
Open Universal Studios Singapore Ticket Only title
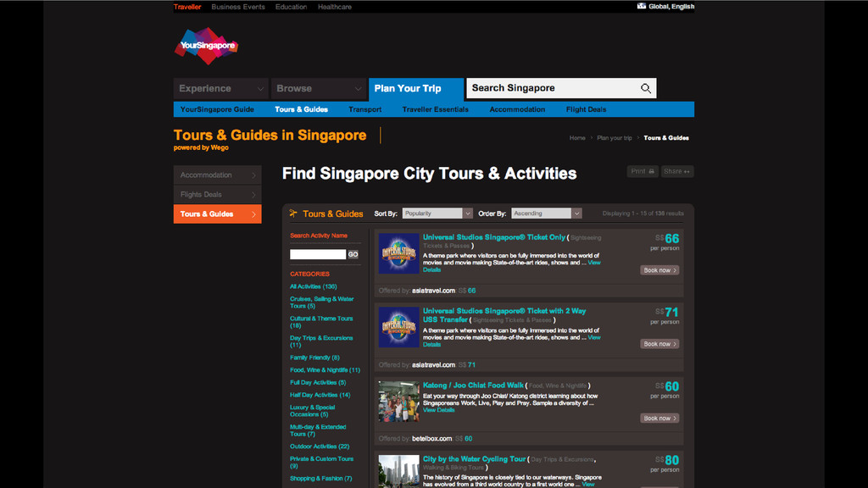pos(494,237)
